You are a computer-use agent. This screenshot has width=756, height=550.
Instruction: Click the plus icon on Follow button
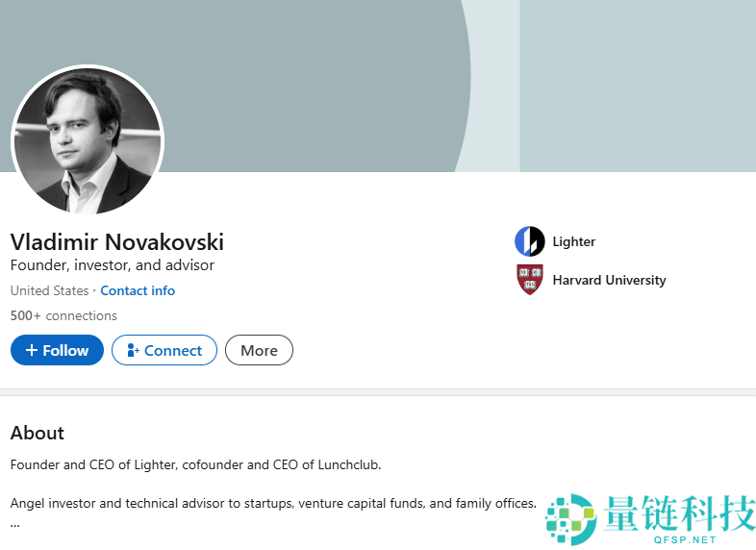[32, 351]
